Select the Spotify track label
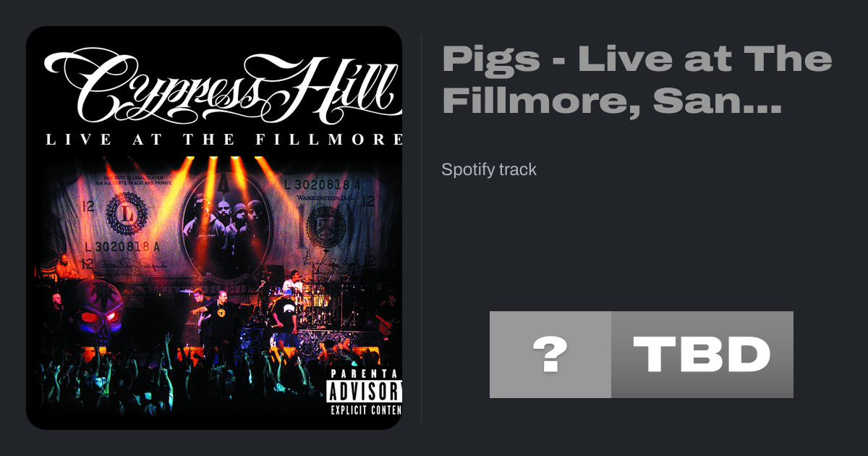Image resolution: width=868 pixels, height=456 pixels. click(489, 170)
